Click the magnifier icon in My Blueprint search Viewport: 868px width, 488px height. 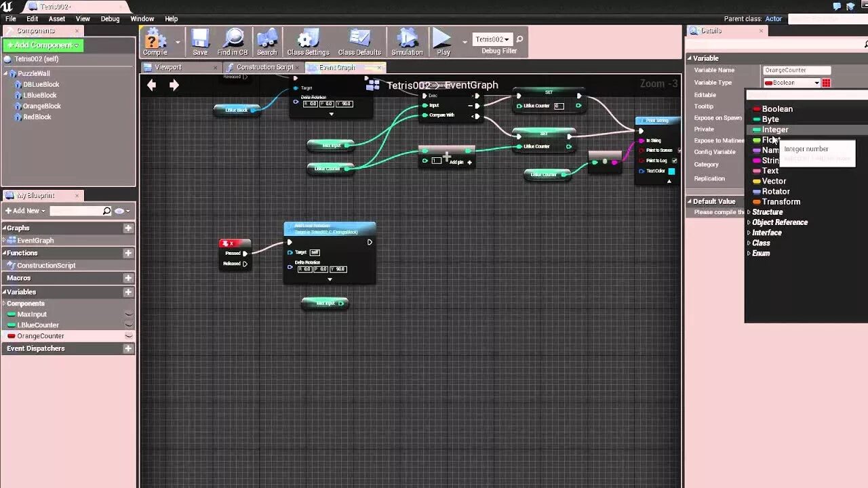pyautogui.click(x=106, y=211)
